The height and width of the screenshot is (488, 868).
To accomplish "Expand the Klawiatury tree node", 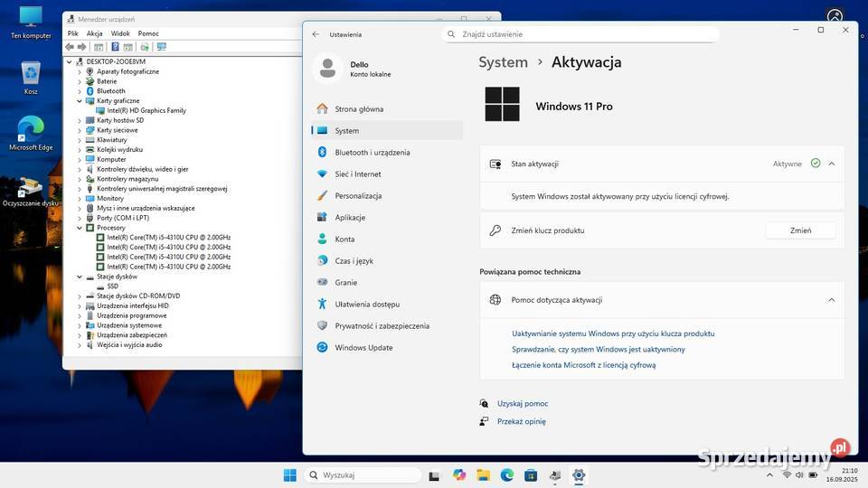I will click(x=80, y=140).
